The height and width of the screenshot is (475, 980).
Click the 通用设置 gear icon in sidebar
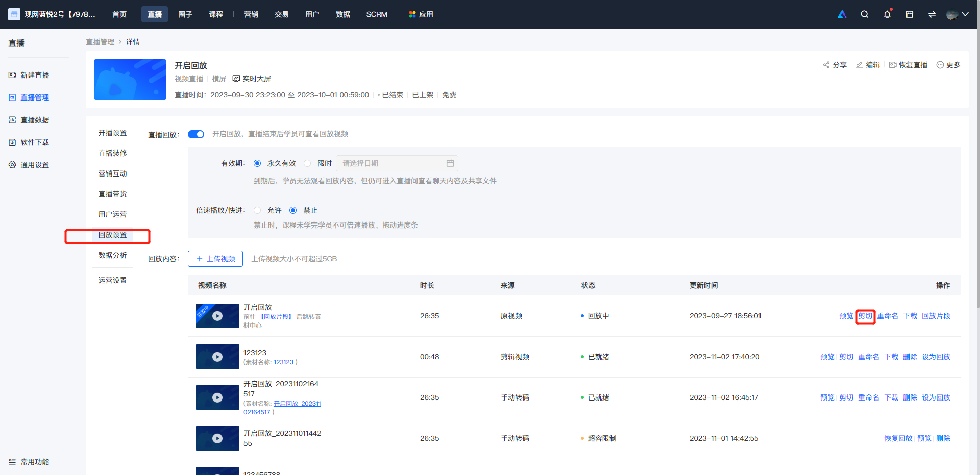12,165
